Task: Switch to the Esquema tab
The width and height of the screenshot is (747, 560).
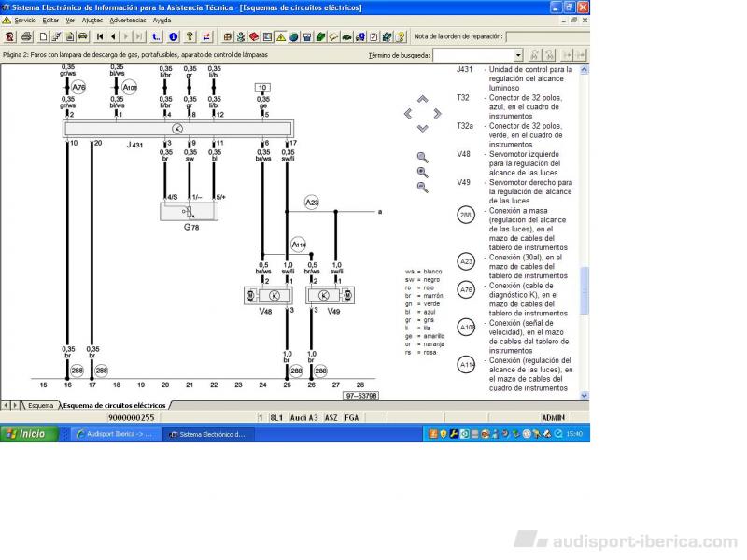Action: coord(40,405)
